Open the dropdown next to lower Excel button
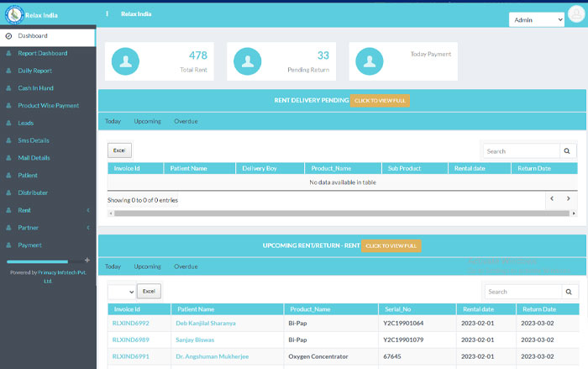This screenshot has height=369, width=588. point(122,292)
